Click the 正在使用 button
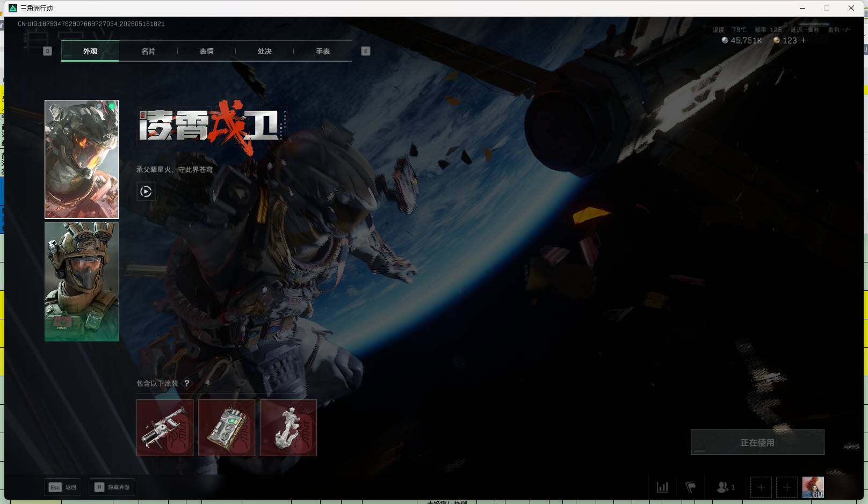 757,442
